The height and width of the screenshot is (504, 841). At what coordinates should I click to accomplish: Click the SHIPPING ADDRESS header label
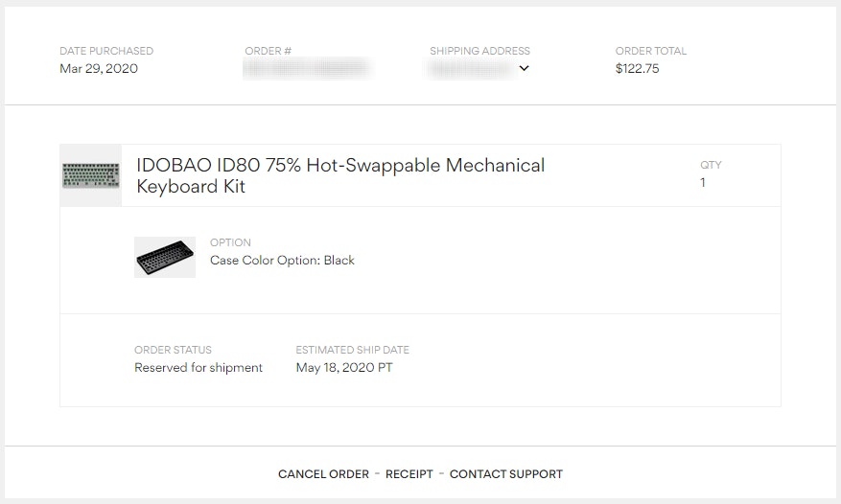479,51
